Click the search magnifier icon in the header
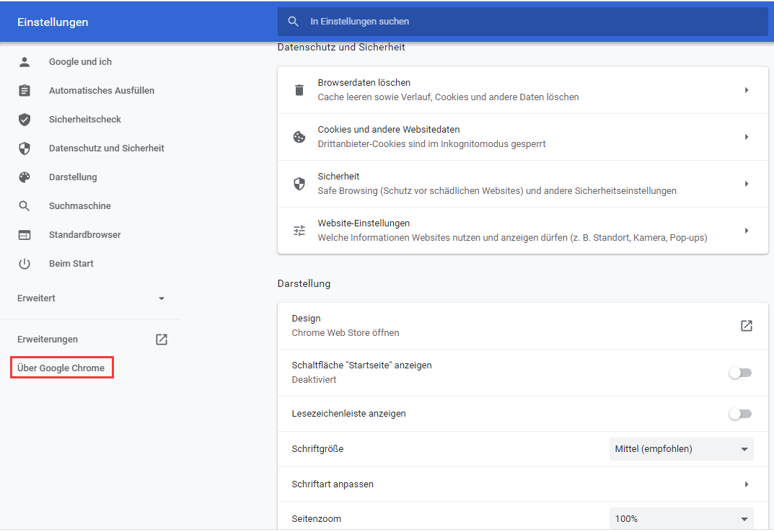This screenshot has width=774, height=532. [x=293, y=22]
